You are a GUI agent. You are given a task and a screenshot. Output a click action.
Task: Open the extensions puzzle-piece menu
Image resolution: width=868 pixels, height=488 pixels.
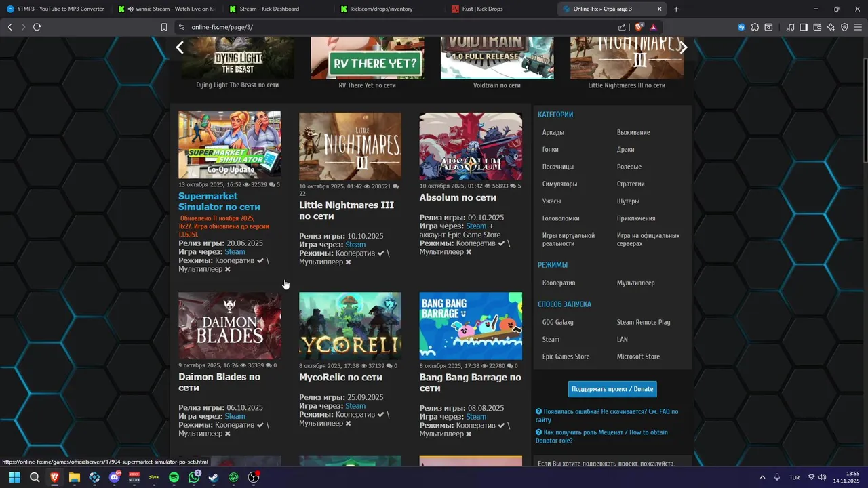tap(755, 27)
